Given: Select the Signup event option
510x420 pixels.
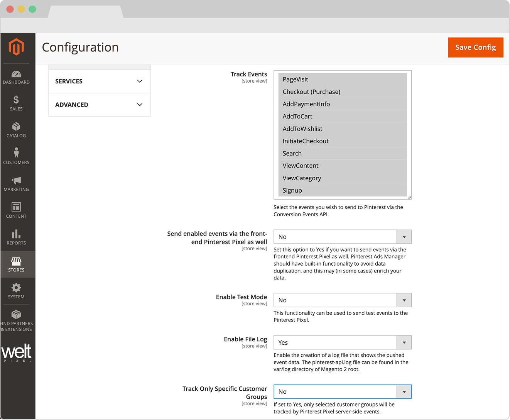Looking at the screenshot, I should click(x=292, y=191).
